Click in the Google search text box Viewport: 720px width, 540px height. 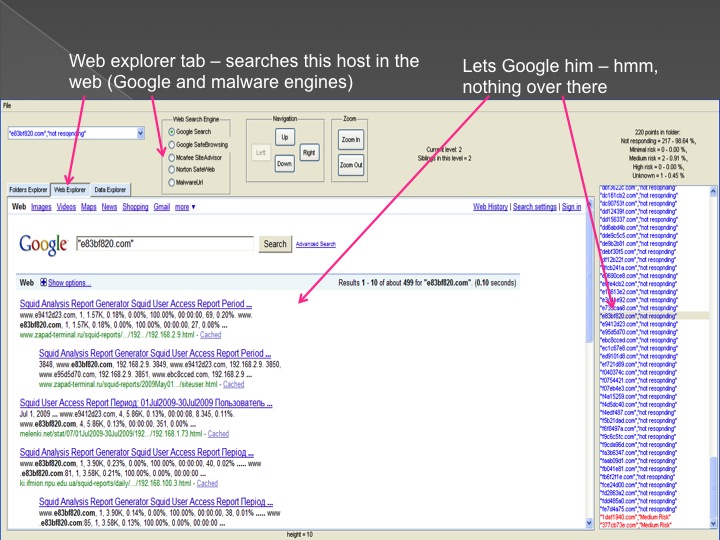click(165, 244)
